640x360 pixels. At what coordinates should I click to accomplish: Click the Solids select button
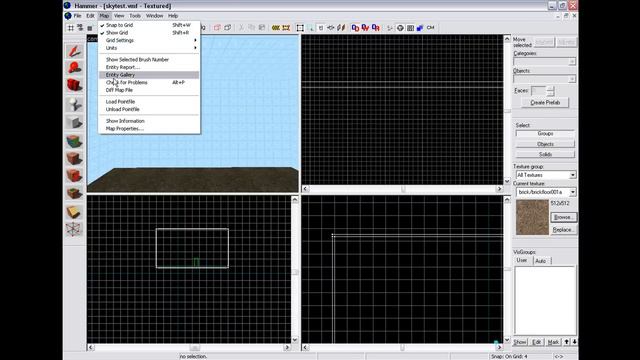coord(545,154)
